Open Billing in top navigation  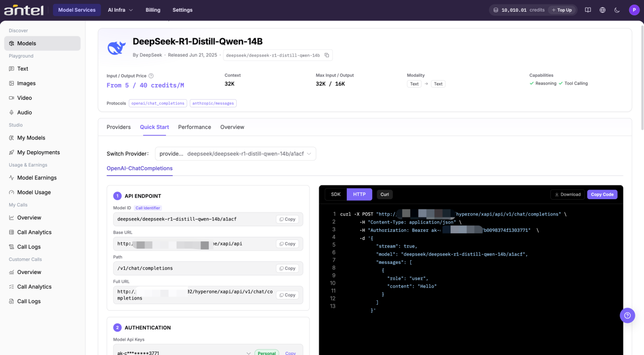tap(153, 10)
